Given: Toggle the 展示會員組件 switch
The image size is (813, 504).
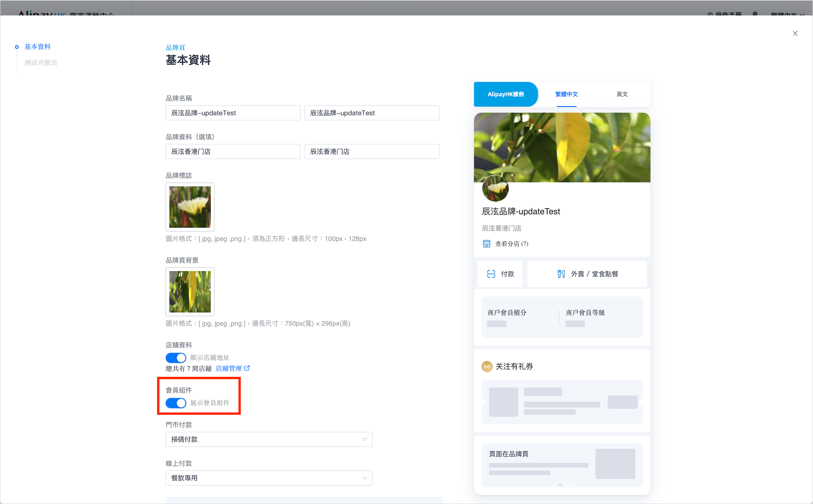Looking at the screenshot, I should (176, 403).
